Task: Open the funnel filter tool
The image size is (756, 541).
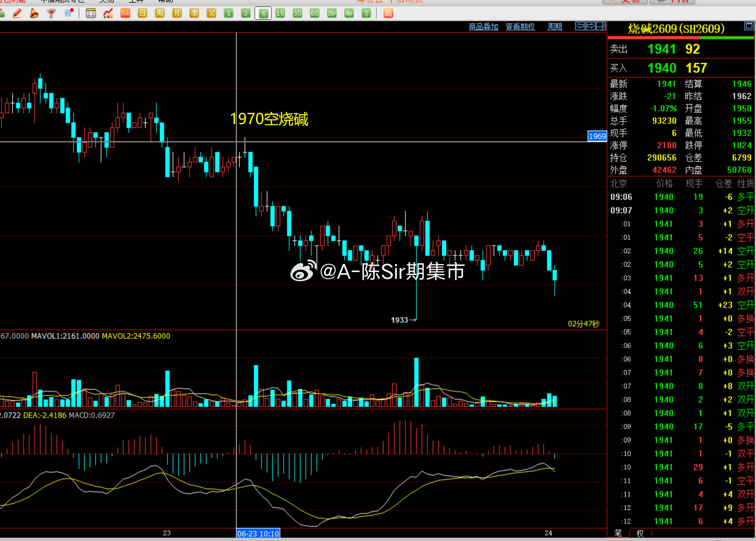Action: (51, 13)
